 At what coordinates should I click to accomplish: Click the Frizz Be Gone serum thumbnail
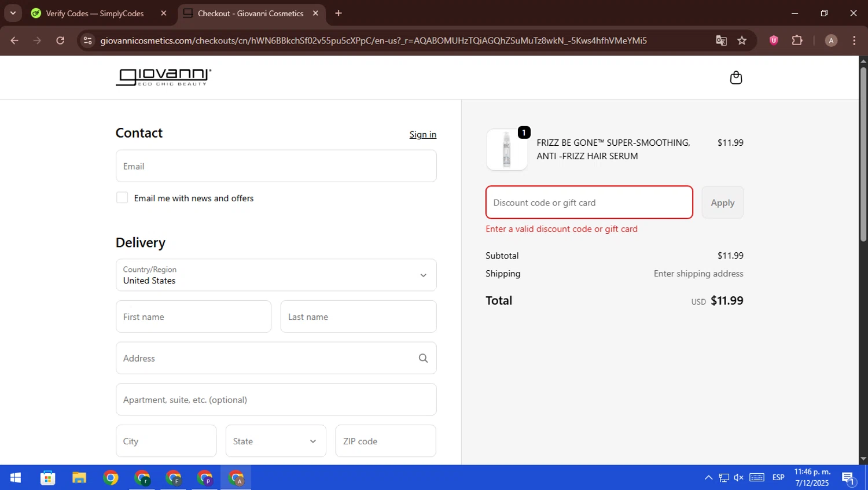point(507,150)
